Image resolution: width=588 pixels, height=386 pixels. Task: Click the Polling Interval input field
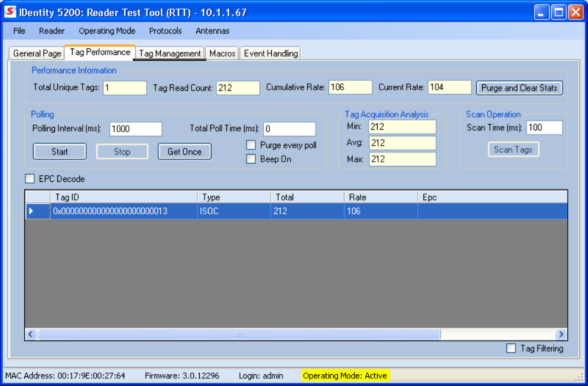point(136,129)
